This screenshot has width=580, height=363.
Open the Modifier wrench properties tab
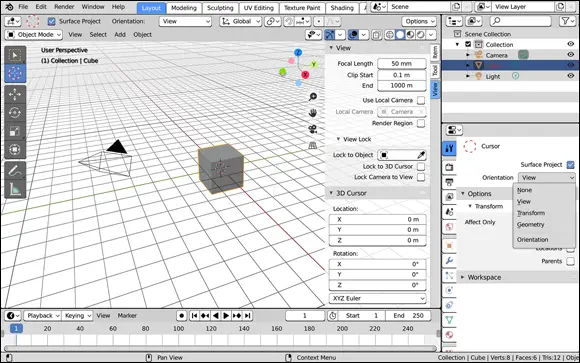449,261
